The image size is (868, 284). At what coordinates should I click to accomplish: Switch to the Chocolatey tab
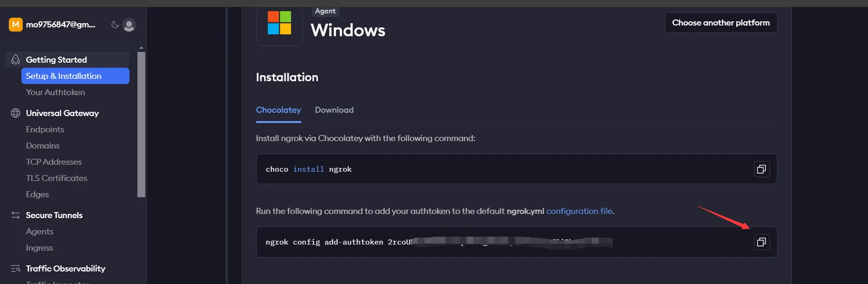pos(279,110)
